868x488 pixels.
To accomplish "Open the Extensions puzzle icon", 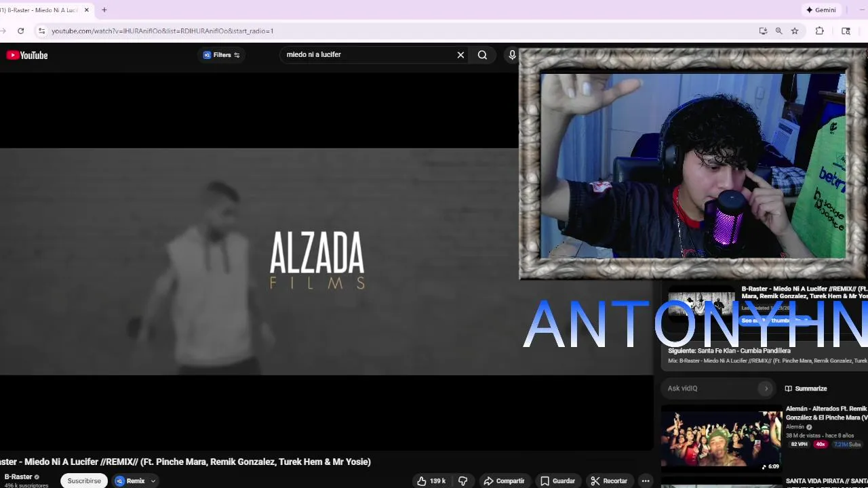I will point(820,30).
